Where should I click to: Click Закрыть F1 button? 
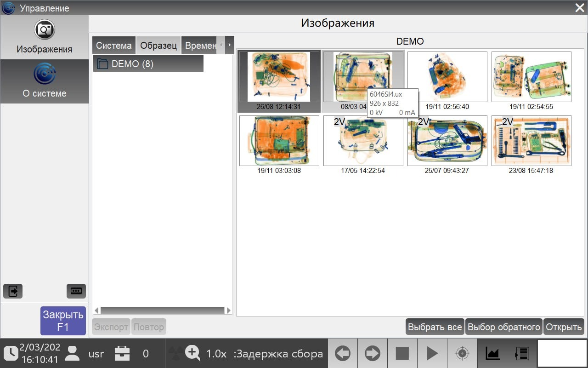coord(63,321)
